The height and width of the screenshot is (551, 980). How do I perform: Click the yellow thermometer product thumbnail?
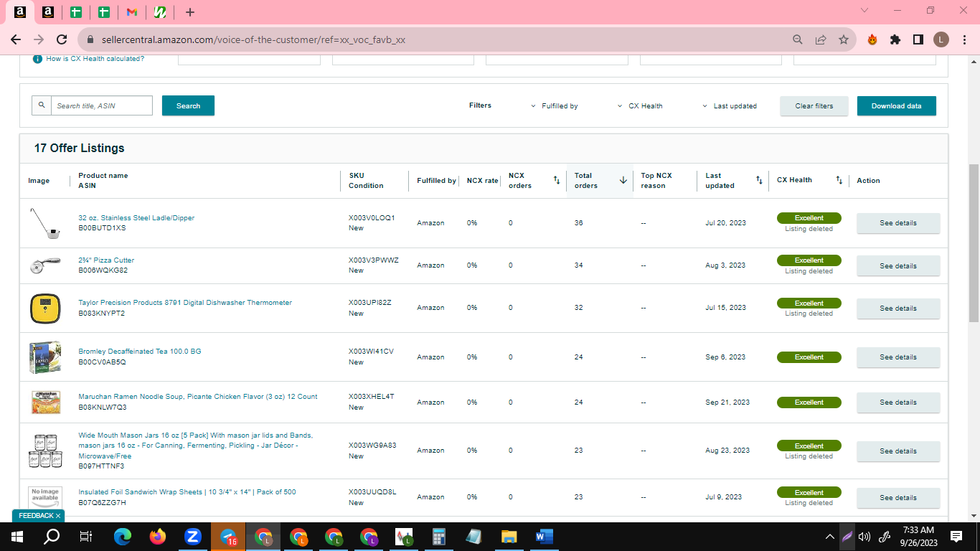pyautogui.click(x=45, y=308)
